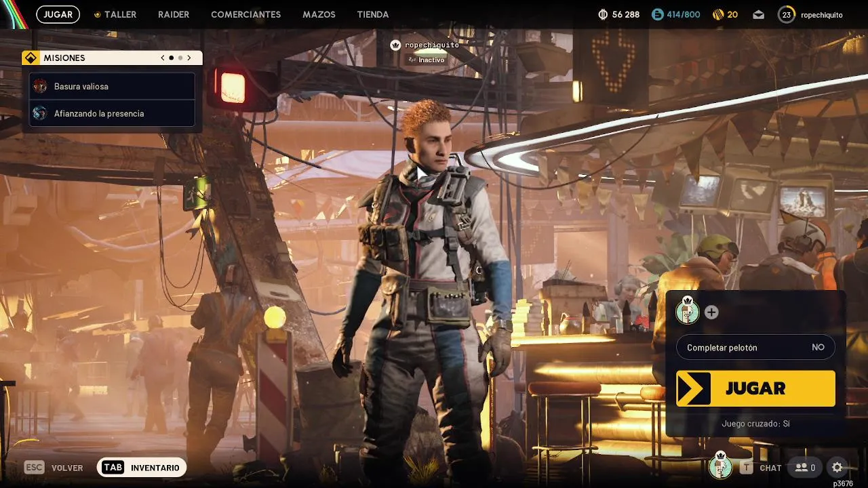Click the 414/800 token balance

coord(684,14)
